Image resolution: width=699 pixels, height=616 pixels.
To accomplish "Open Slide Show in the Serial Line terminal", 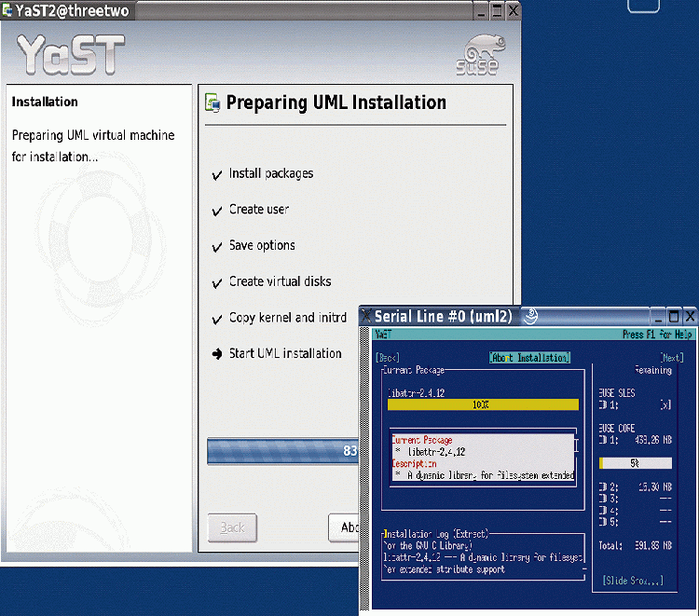I will pos(633,581).
